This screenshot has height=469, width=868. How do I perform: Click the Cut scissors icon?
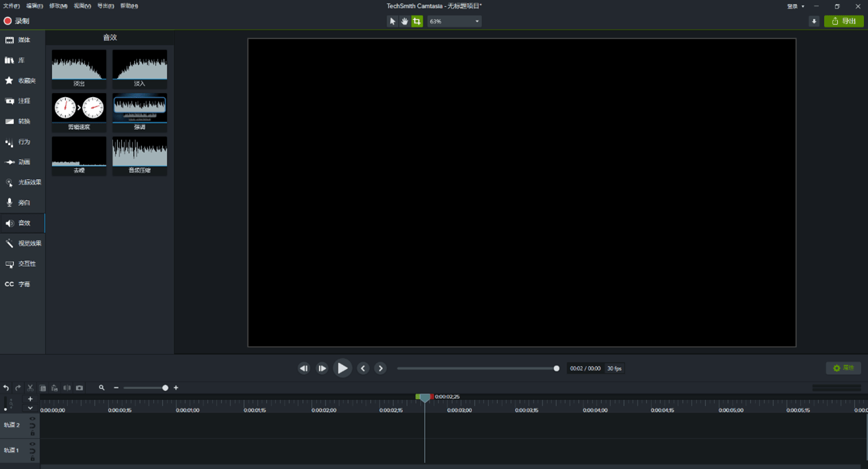[x=30, y=388]
